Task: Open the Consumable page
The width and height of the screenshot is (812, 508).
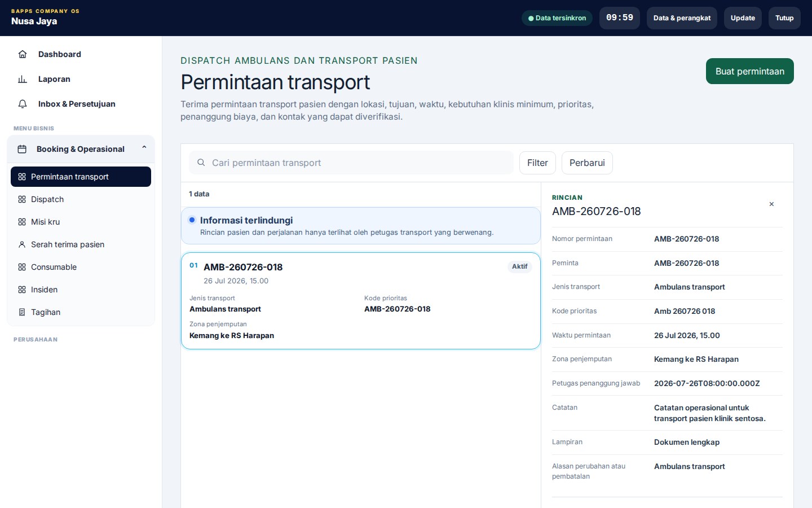Action: pyautogui.click(x=81, y=267)
